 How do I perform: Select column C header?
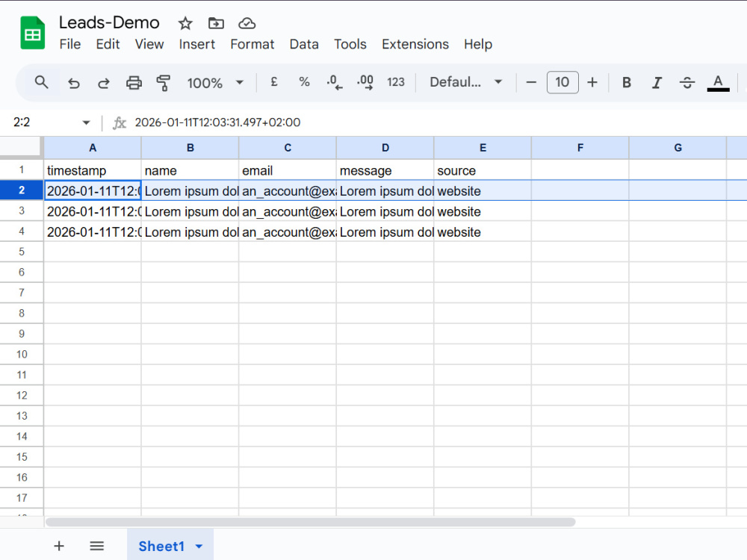click(288, 148)
